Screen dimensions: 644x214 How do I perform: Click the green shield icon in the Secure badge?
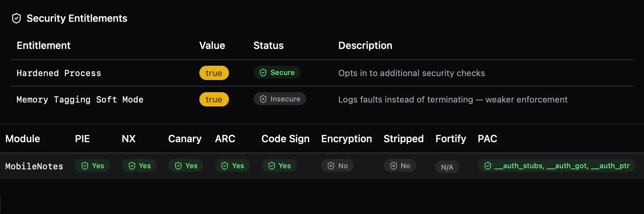tap(263, 72)
